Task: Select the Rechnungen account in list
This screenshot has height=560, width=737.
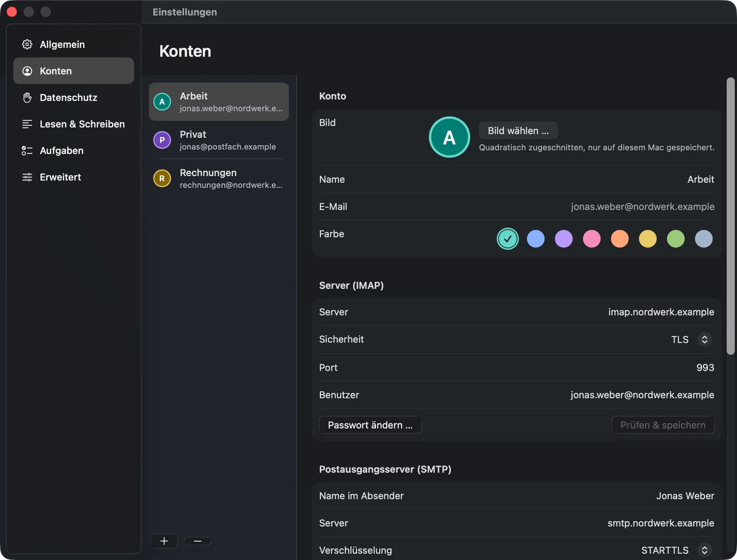Action: [x=219, y=178]
